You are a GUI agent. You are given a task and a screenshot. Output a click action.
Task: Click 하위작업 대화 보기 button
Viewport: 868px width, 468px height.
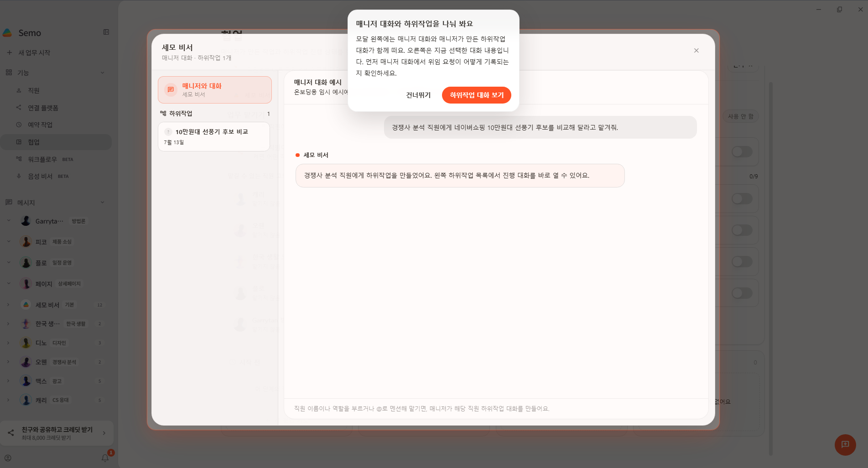477,95
